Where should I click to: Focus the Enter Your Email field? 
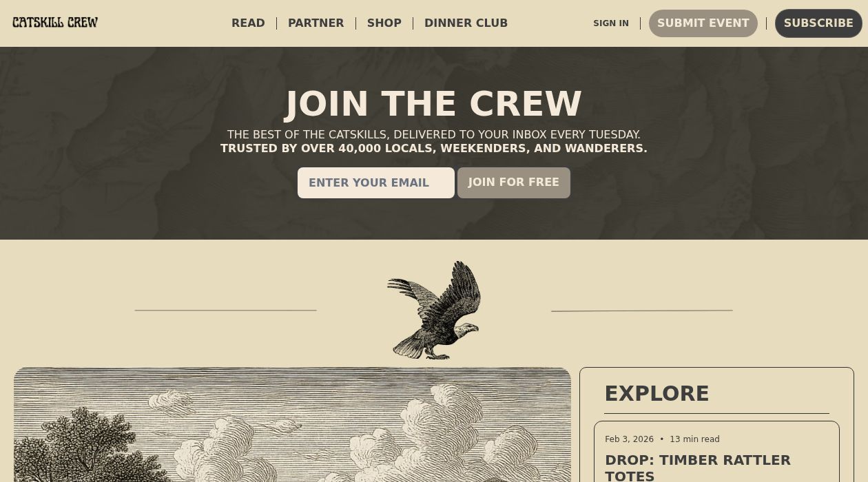click(376, 182)
